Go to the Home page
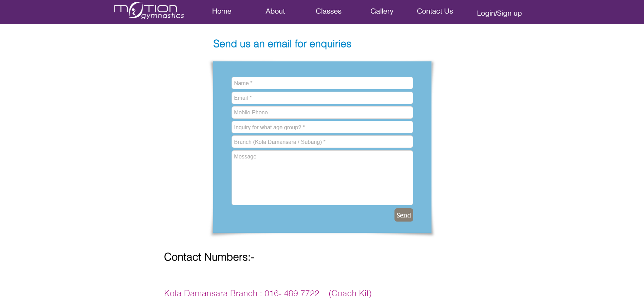This screenshot has width=644, height=304. [x=221, y=11]
